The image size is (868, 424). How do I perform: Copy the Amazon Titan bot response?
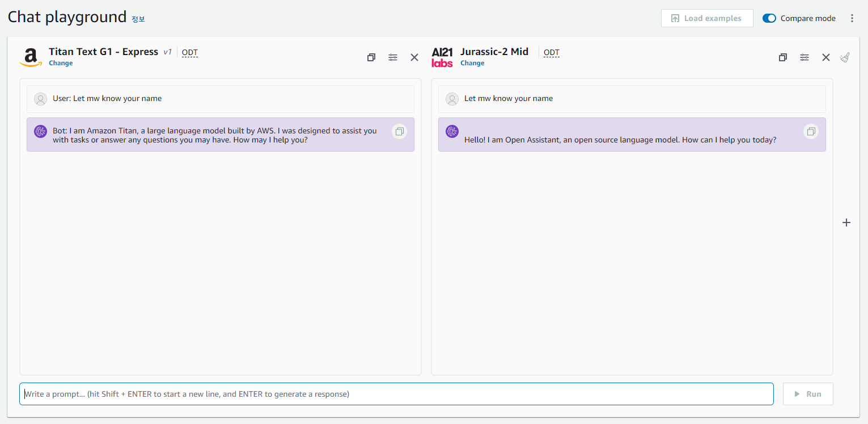pos(400,132)
